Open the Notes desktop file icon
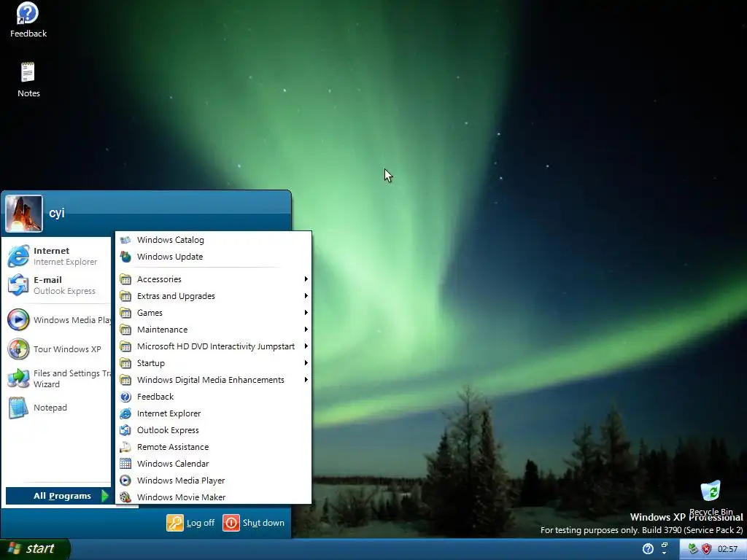The image size is (747, 560). point(28,73)
